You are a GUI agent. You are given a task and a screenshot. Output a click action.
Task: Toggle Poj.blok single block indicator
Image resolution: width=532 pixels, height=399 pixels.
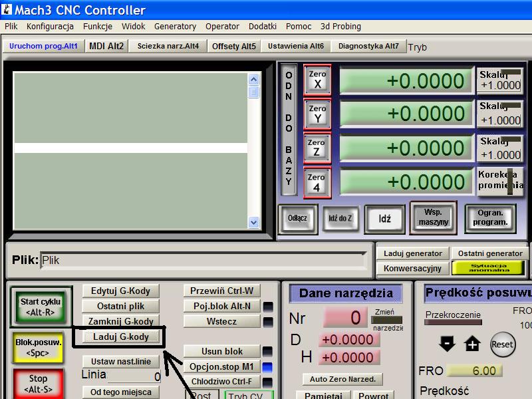[x=268, y=307]
